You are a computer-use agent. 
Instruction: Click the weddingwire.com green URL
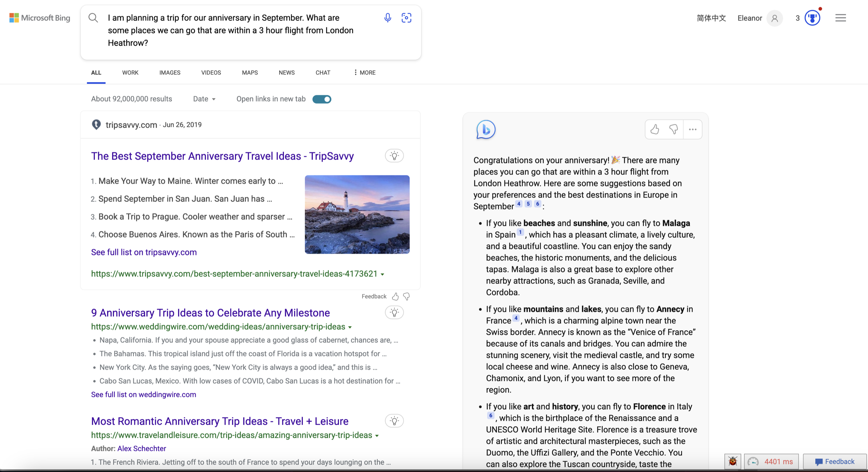pos(218,327)
